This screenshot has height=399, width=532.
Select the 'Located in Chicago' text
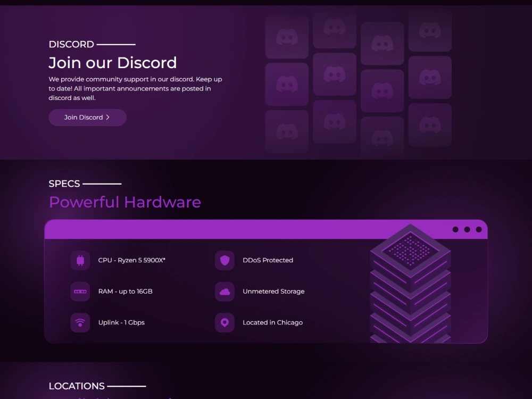pos(272,323)
